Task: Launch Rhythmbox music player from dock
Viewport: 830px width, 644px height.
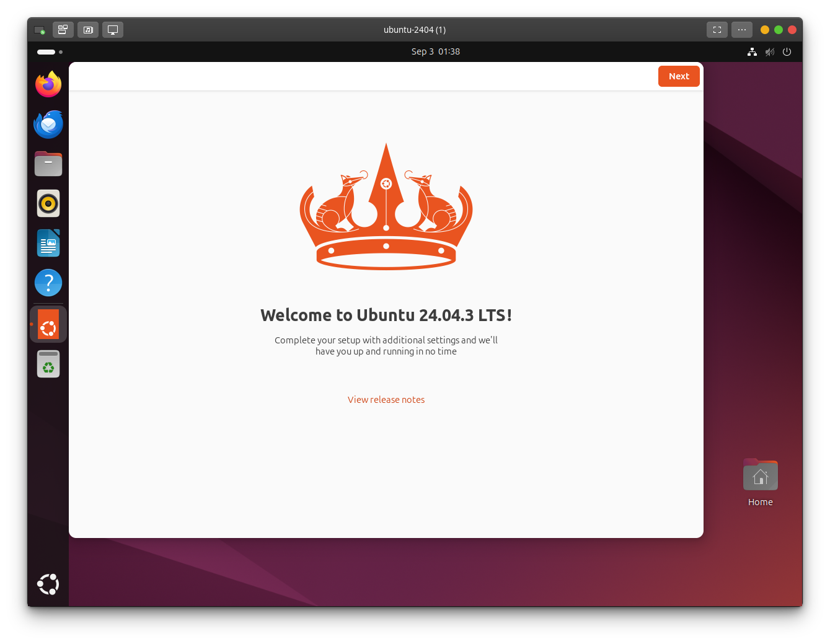Action: (x=48, y=203)
